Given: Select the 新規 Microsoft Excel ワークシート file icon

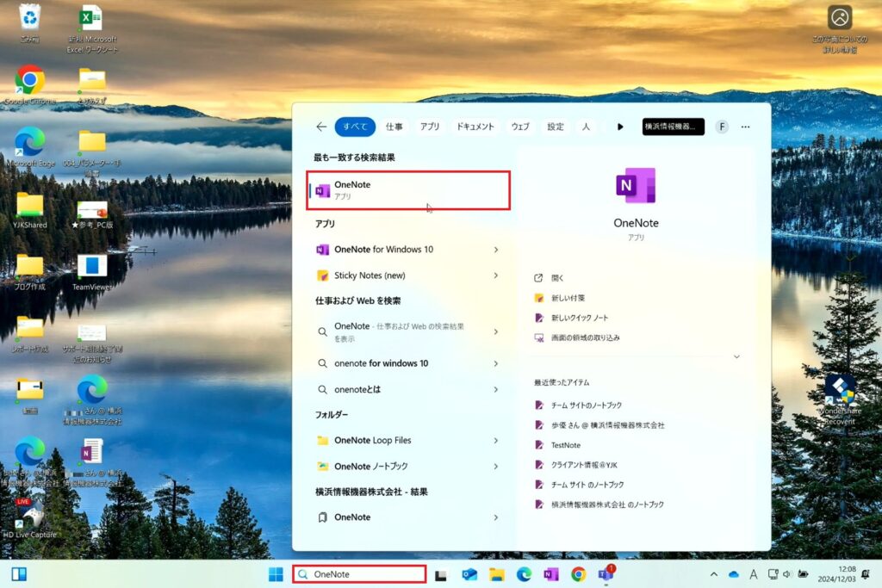Looking at the screenshot, I should click(x=91, y=29).
